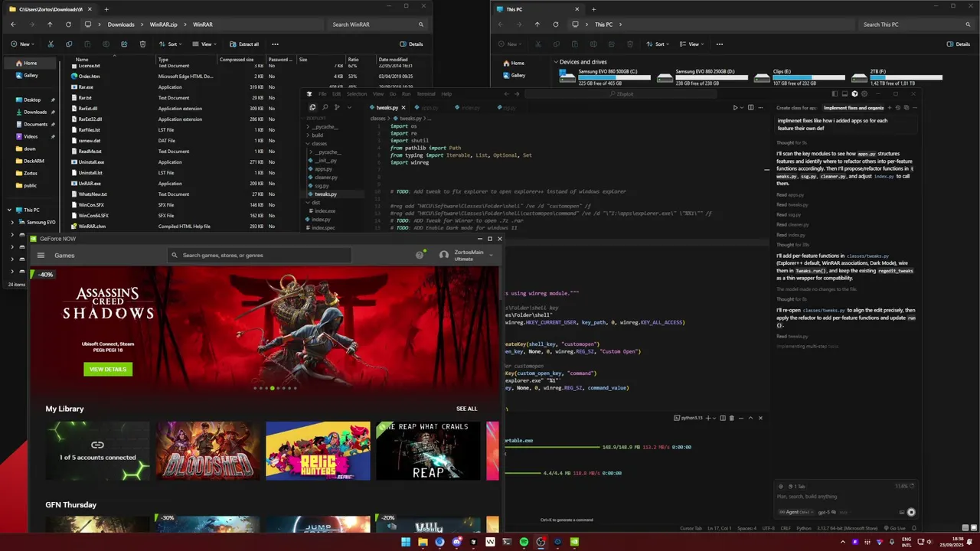This screenshot has height=551, width=980.
Task: Click SEE ALL in My Library
Action: [466, 409]
